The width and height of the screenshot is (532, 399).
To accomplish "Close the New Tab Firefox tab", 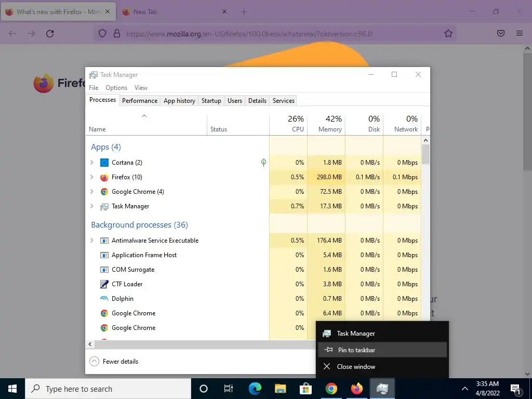I will (224, 11).
